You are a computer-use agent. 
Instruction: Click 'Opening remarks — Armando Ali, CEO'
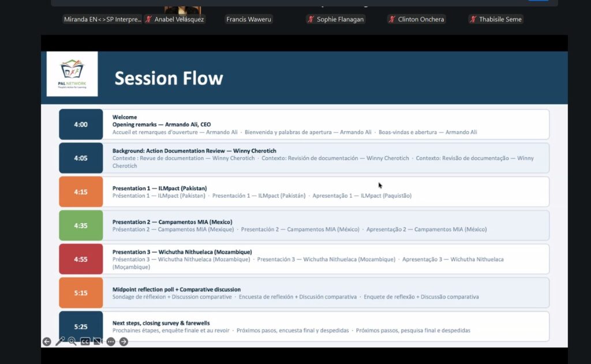tap(162, 125)
